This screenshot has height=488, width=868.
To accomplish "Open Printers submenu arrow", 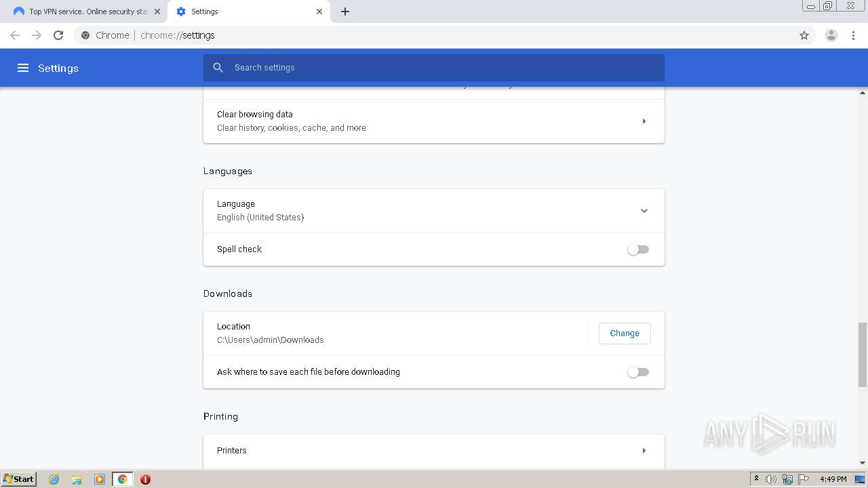I will coord(644,451).
